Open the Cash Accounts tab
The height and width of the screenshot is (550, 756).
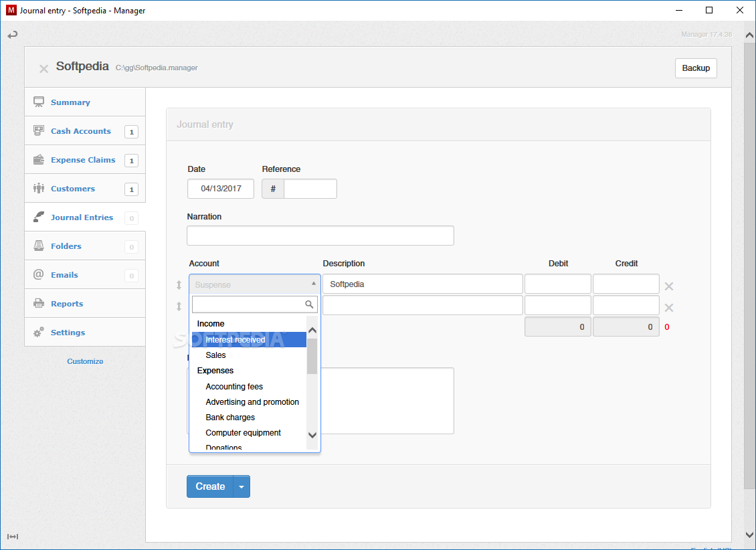coord(85,130)
